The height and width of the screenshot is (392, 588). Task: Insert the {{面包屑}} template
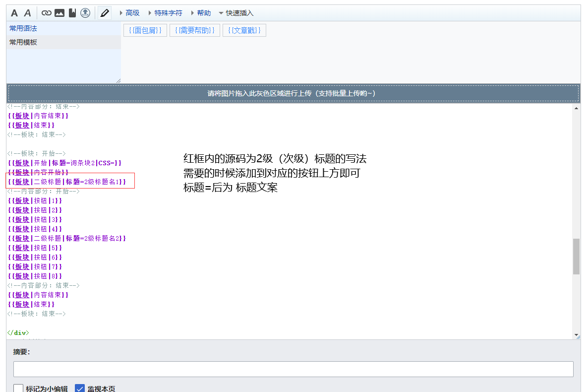145,30
